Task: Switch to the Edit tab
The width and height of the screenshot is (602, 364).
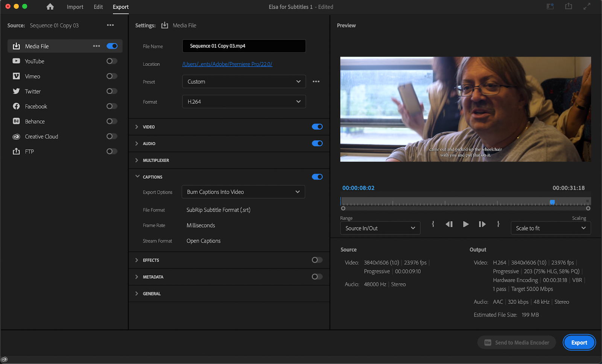Action: tap(98, 7)
